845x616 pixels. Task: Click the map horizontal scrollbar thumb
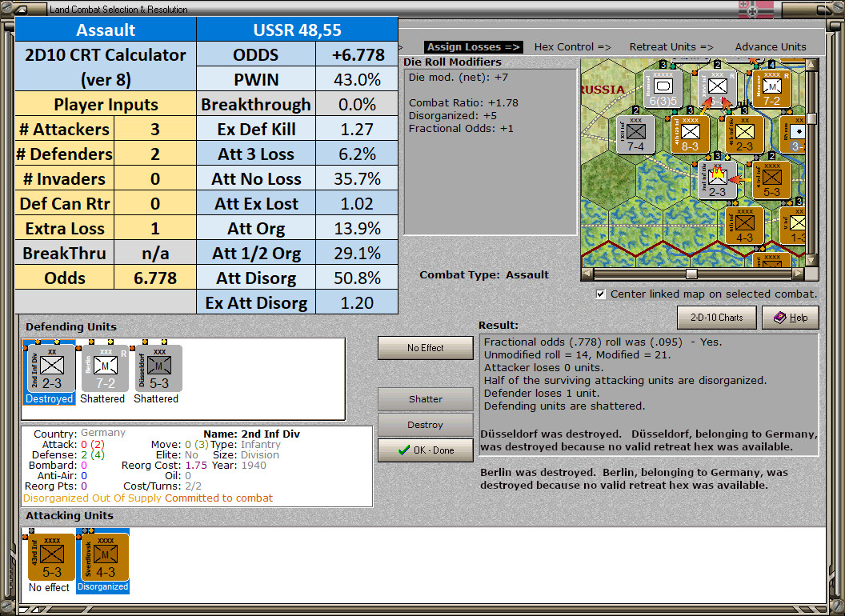point(691,274)
